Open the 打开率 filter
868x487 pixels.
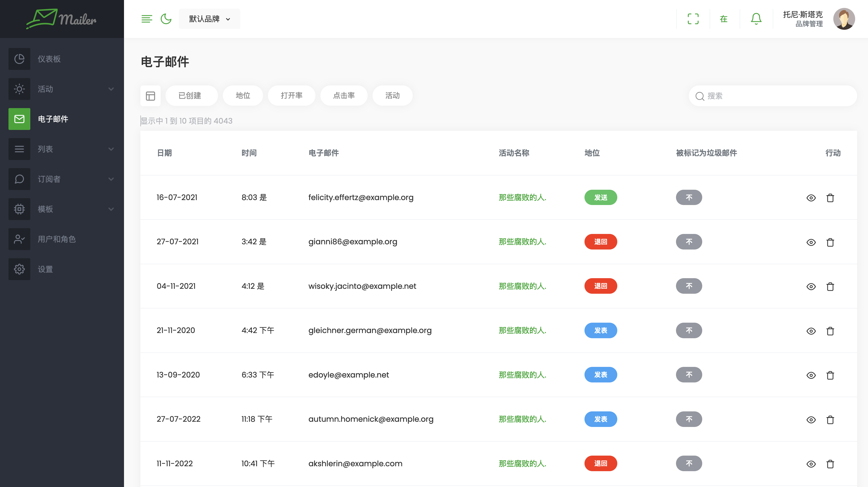click(x=291, y=96)
